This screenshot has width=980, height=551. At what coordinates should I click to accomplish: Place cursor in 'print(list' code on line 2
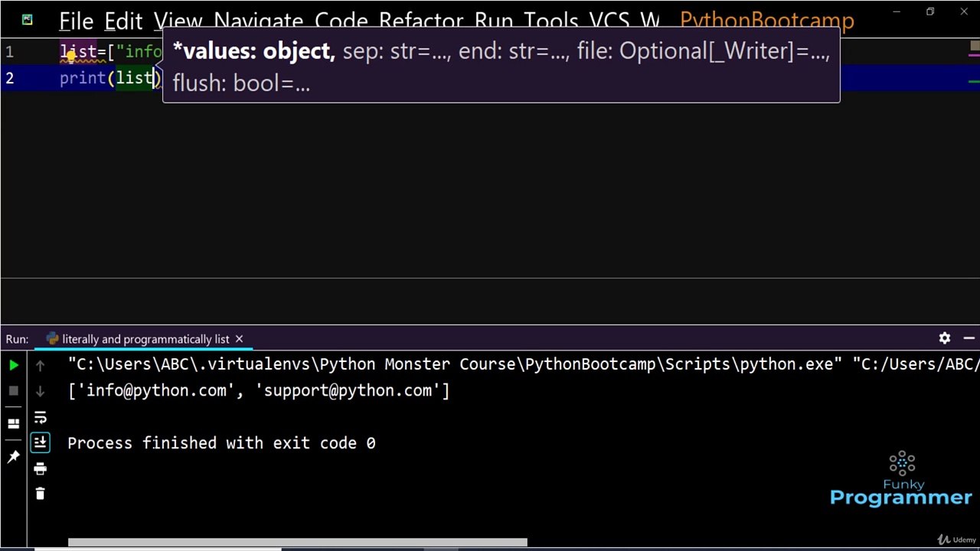(x=107, y=78)
